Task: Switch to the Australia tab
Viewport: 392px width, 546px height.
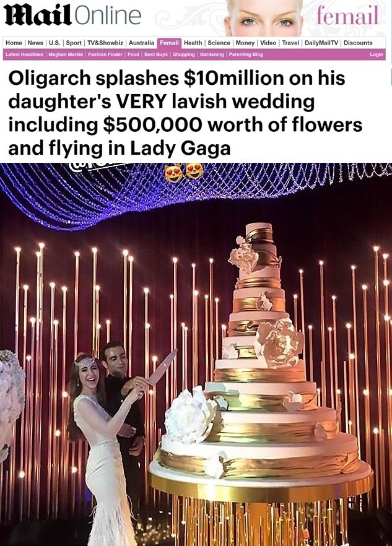Action: click(x=141, y=43)
